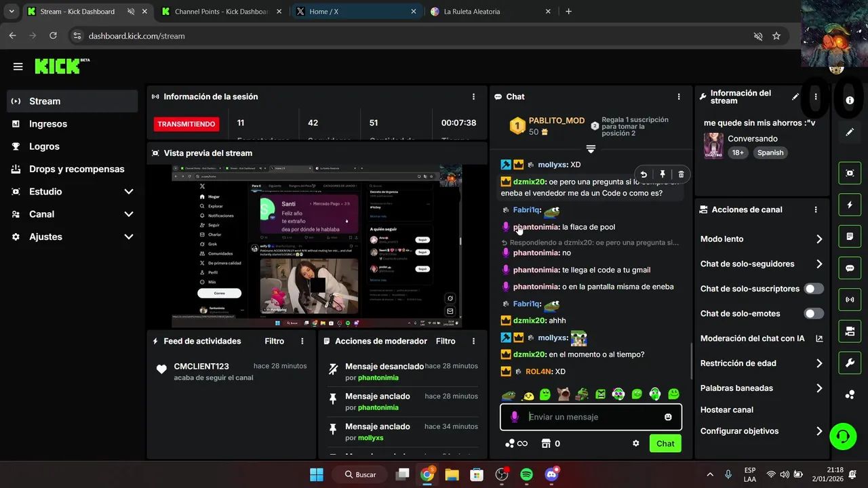The width and height of the screenshot is (868, 488).
Task: Open Discord from the Windows taskbar
Action: [552, 474]
